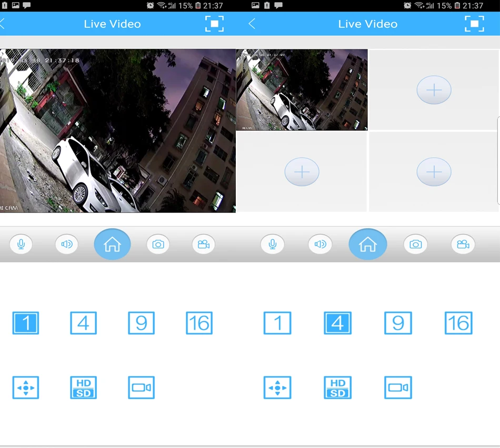Go back from left Live Video screen
This screenshot has width=500, height=448.
(x=2, y=24)
